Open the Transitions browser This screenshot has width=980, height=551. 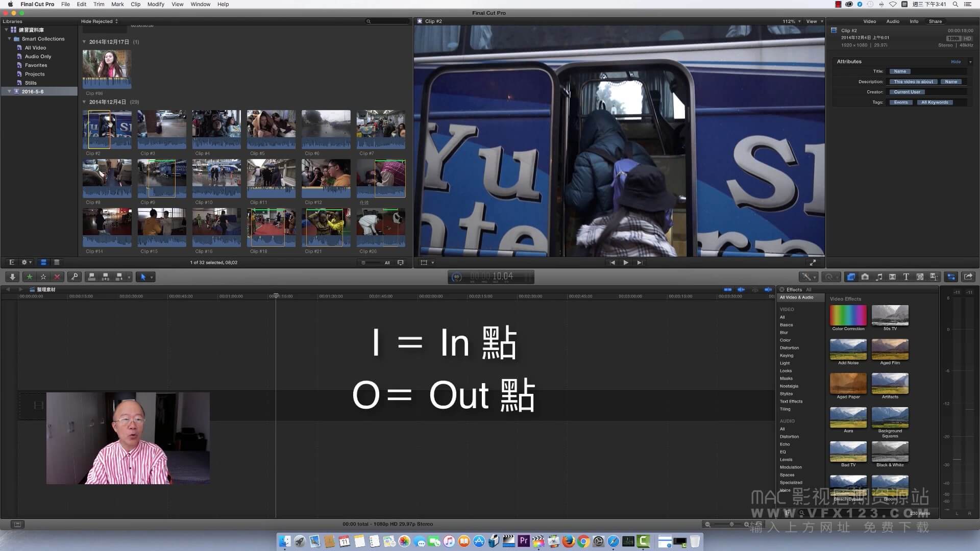pos(892,277)
